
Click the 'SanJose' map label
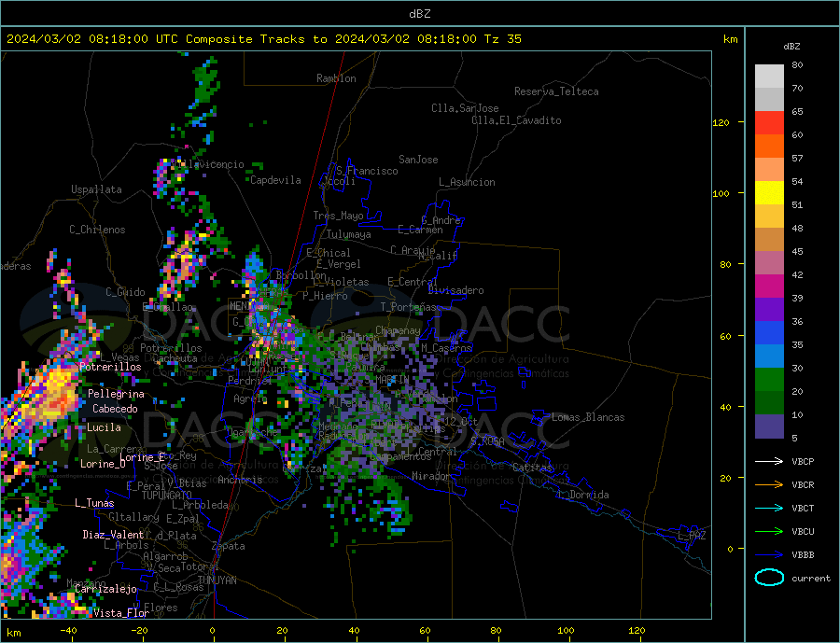[418, 160]
